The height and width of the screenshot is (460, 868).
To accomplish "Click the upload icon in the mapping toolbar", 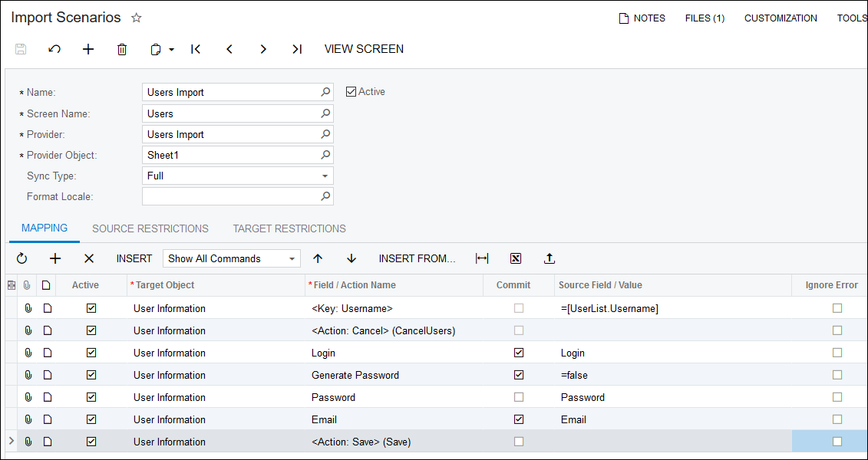I will tap(550, 259).
